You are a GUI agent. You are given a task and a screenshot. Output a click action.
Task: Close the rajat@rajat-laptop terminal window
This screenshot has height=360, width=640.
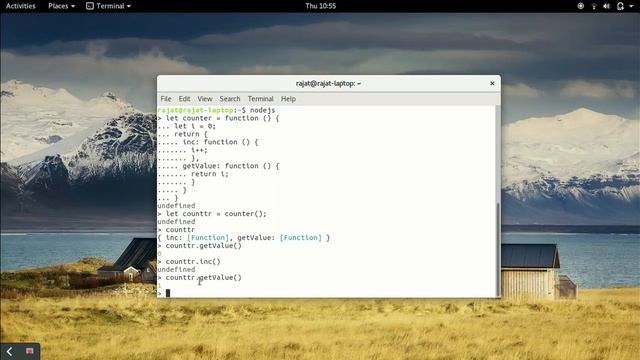pyautogui.click(x=492, y=83)
